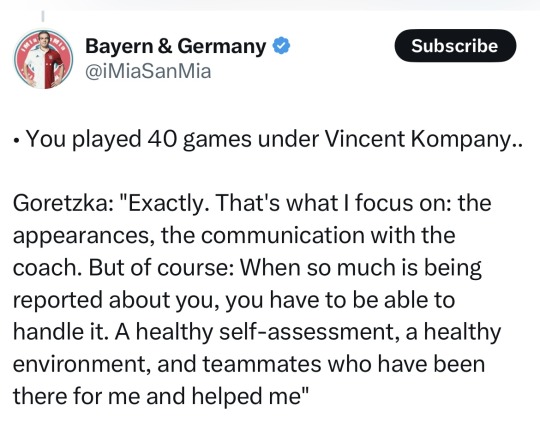
Task: Click the Bayern & Germany display name
Action: [x=176, y=46]
